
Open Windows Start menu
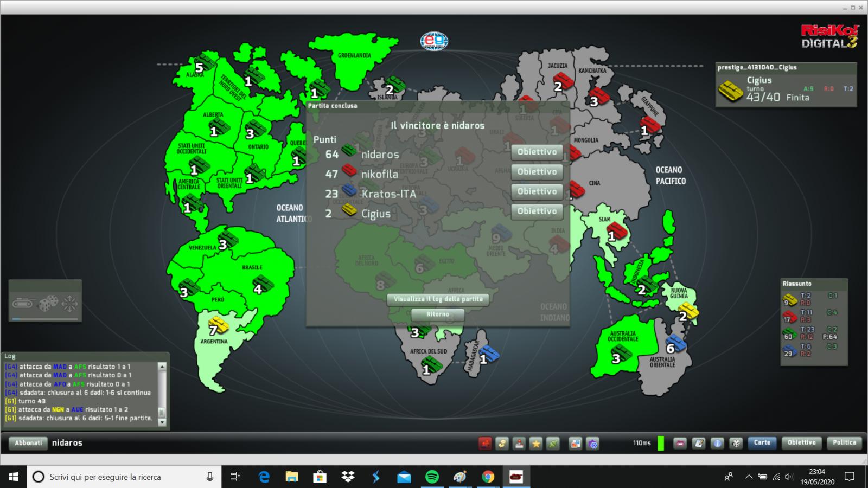tap(13, 477)
